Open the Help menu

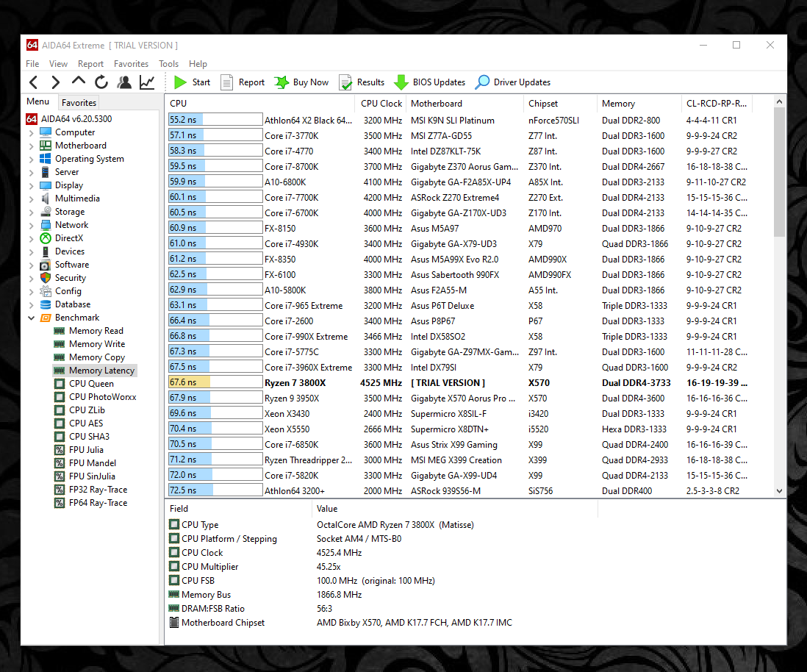point(198,64)
